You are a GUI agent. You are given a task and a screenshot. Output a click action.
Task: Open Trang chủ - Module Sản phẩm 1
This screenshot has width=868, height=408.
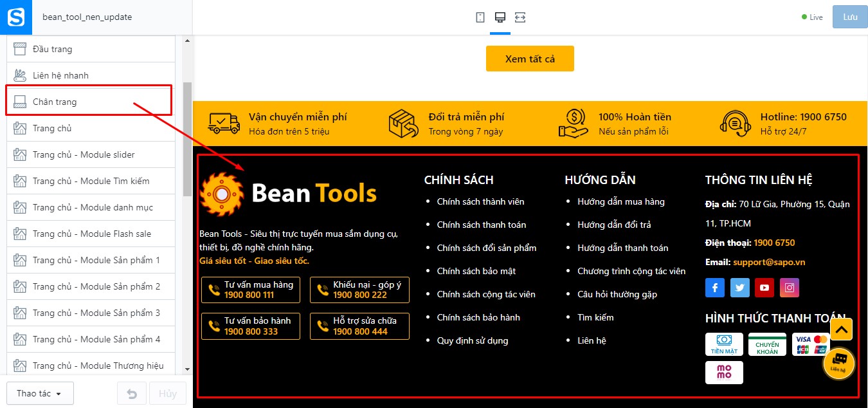(91, 260)
